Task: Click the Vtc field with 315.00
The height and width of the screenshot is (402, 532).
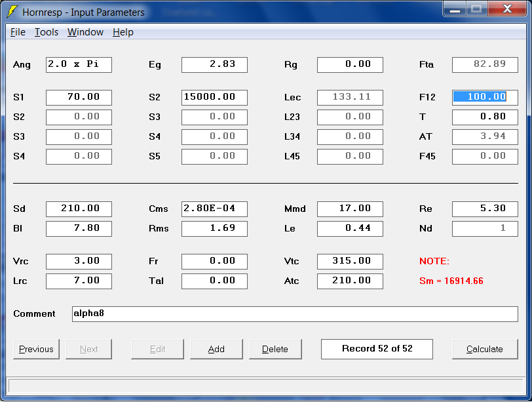Action: tap(350, 262)
